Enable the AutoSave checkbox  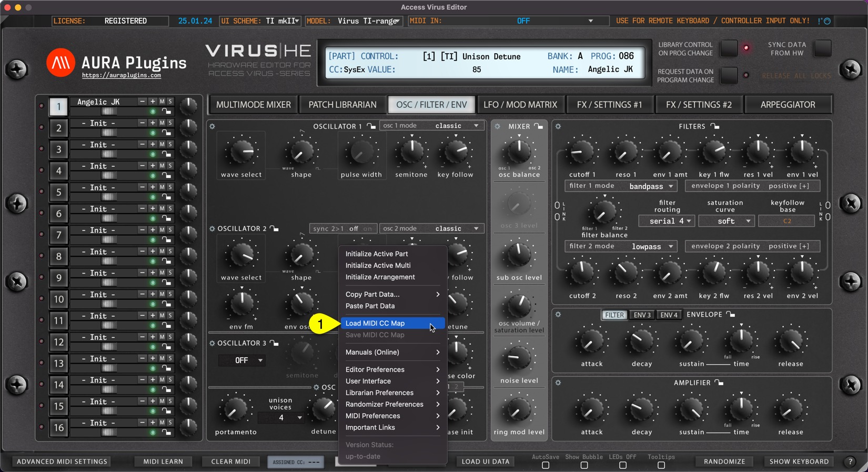(546, 465)
